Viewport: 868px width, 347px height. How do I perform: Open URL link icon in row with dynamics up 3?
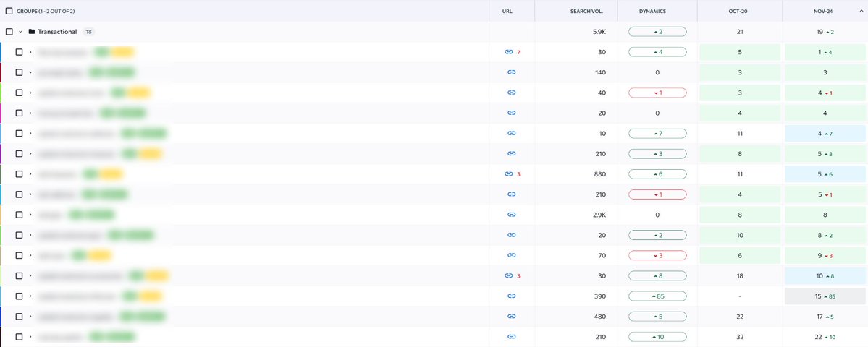pos(512,153)
